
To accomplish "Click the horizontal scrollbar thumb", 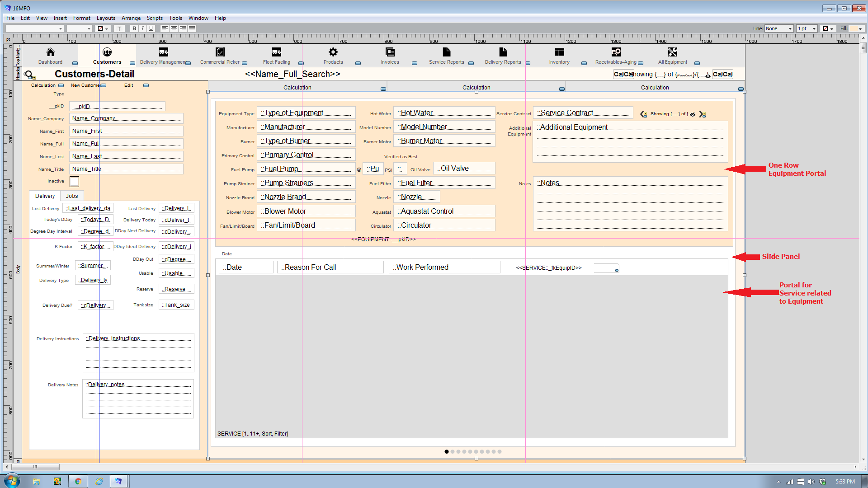I will coord(35,467).
